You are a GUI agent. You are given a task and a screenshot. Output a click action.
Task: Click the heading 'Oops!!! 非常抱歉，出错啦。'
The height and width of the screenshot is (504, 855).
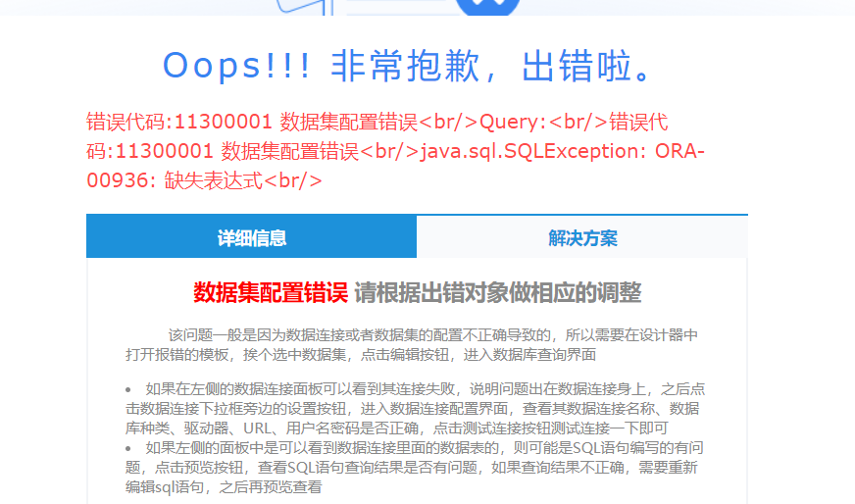[407, 66]
